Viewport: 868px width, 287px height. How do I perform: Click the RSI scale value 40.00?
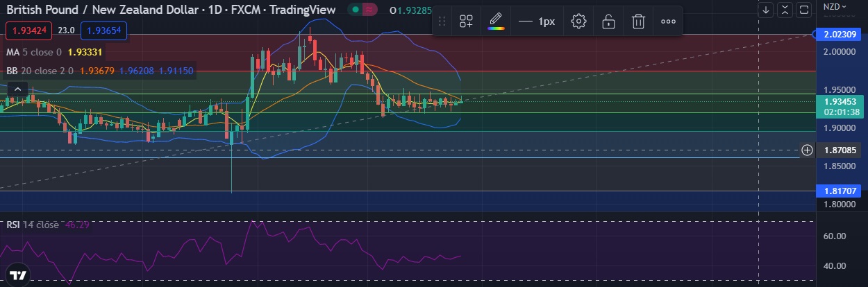(x=834, y=266)
